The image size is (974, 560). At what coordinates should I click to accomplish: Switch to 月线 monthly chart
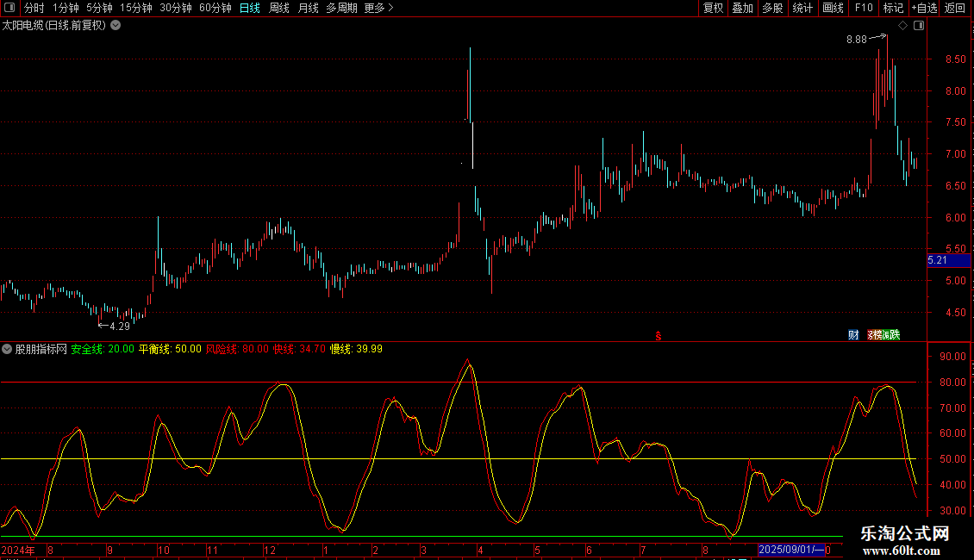(308, 8)
